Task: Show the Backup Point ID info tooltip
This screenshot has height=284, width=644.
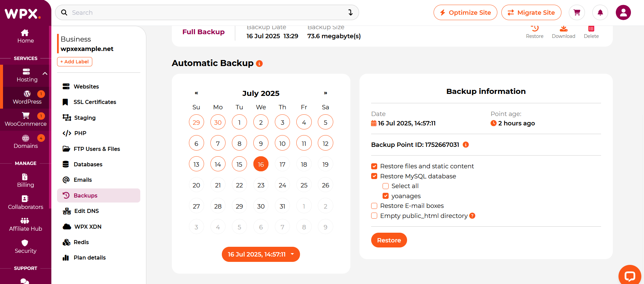Action: (465, 145)
